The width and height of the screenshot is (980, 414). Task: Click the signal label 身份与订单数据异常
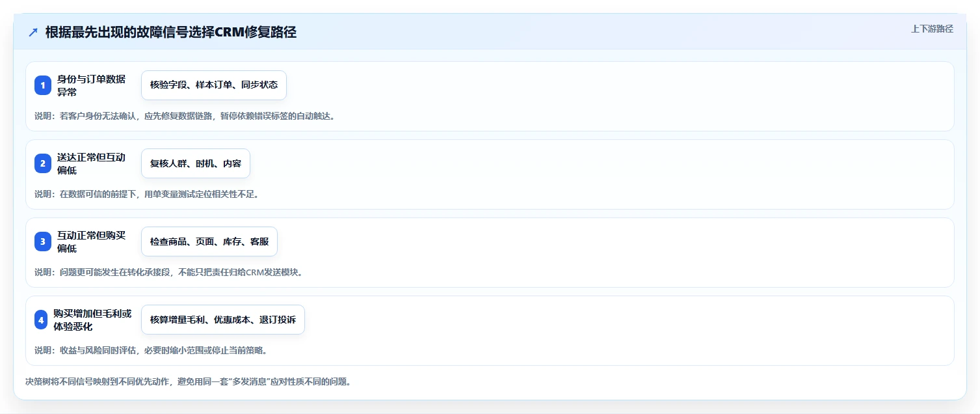92,85
